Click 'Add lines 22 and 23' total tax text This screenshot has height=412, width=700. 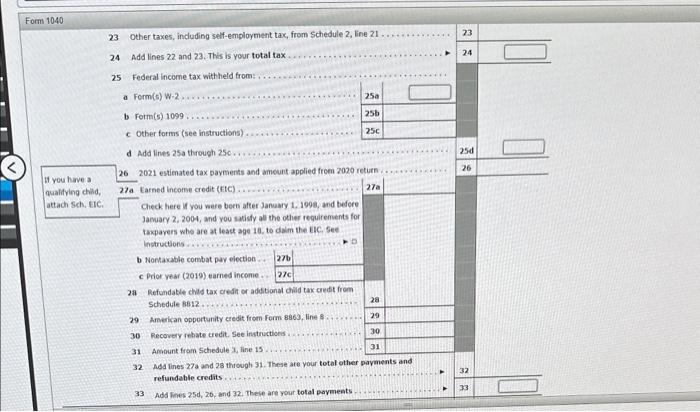(x=208, y=56)
